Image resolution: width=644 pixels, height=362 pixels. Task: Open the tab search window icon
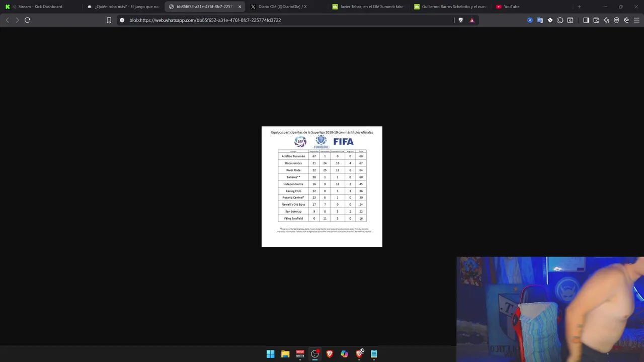[570, 20]
